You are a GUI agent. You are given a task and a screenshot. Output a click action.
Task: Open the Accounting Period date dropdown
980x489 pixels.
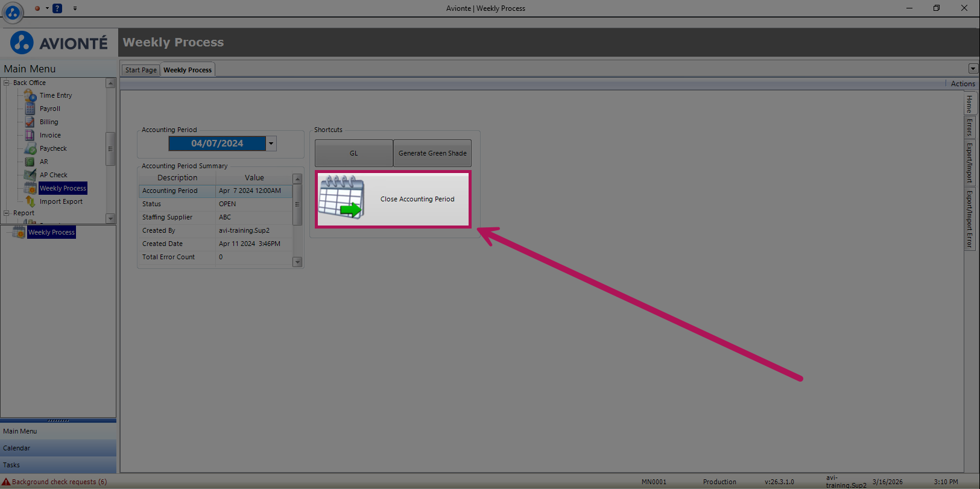click(x=271, y=144)
